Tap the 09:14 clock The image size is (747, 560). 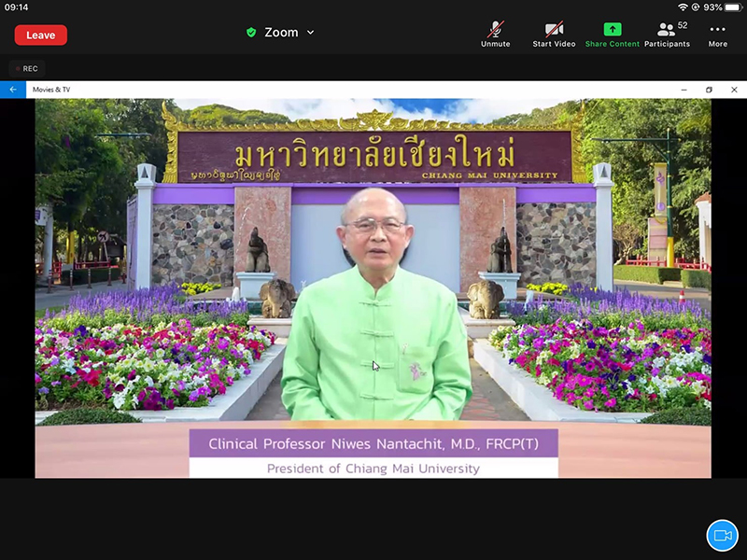(x=16, y=7)
